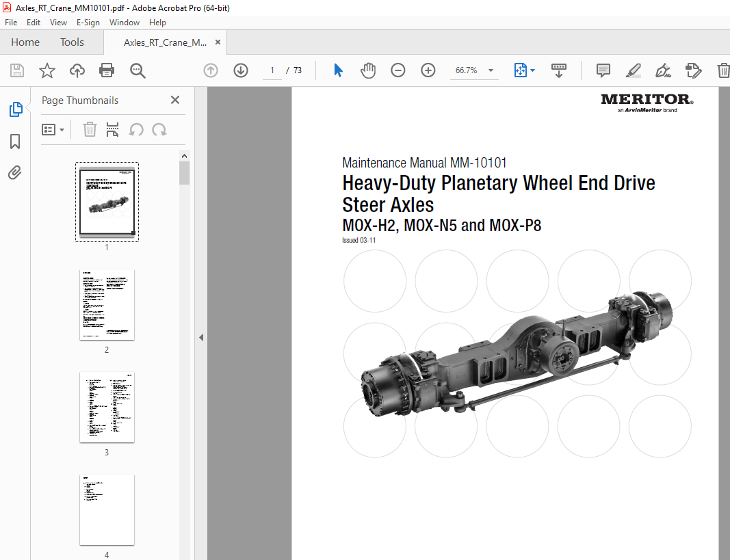Close the Page Thumbnails panel

tap(174, 100)
